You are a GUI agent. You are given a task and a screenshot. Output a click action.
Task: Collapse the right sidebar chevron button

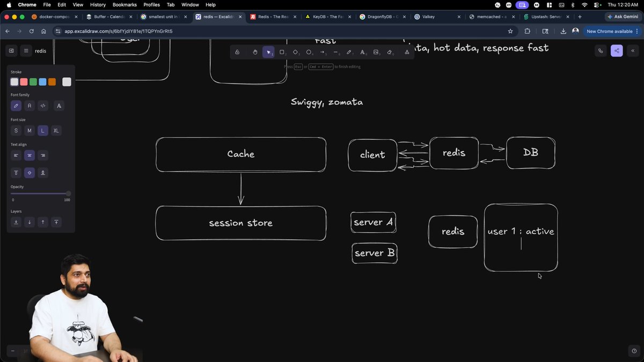pyautogui.click(x=632, y=51)
